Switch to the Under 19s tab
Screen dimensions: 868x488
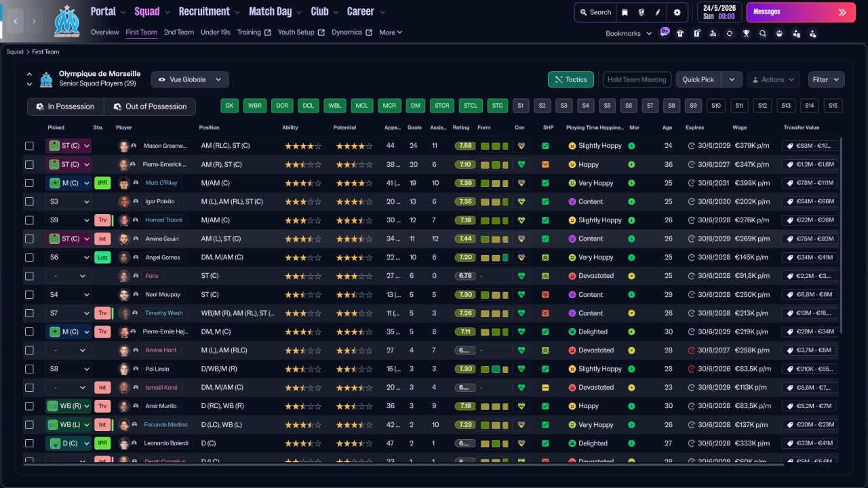pyautogui.click(x=216, y=33)
